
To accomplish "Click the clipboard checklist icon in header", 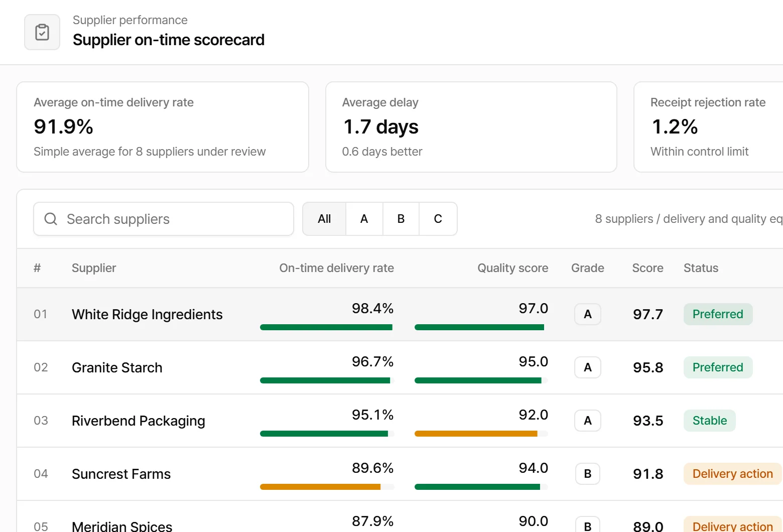I will tap(42, 32).
